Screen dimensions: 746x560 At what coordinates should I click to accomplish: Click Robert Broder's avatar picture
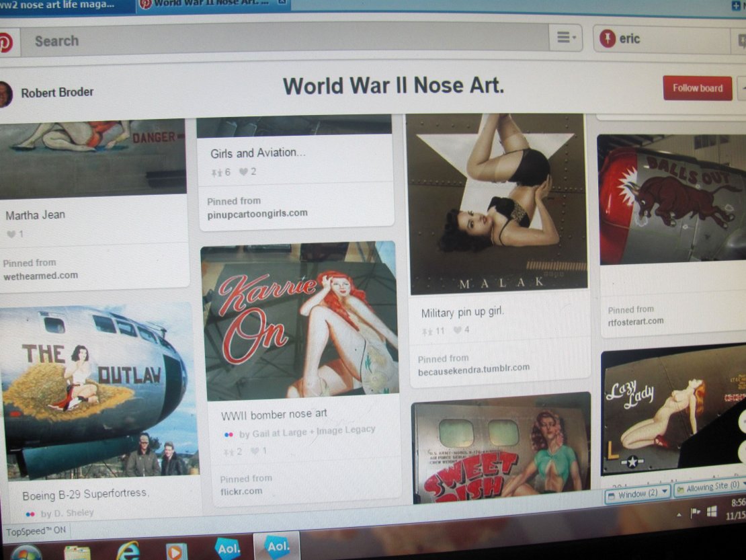pyautogui.click(x=5, y=94)
